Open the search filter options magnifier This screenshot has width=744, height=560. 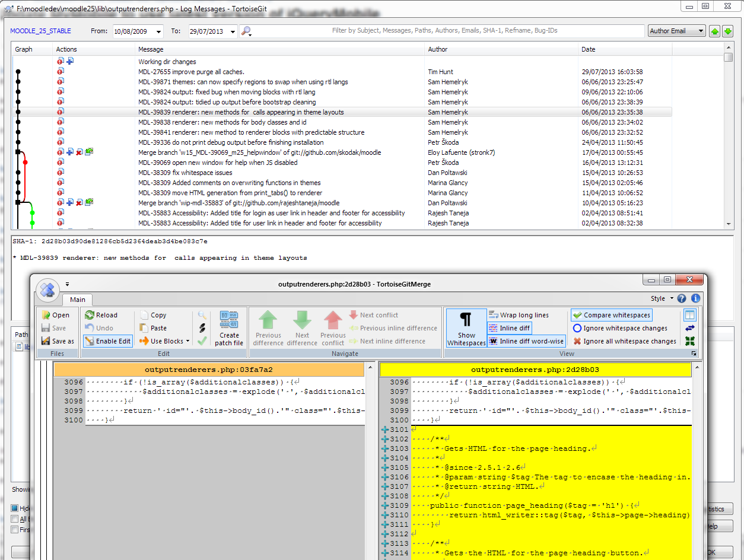[x=246, y=31]
